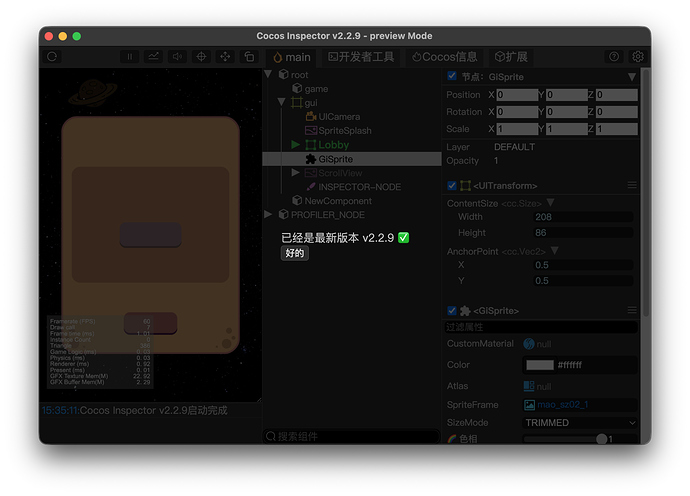Click the 色相 hue slider handle
The height and width of the screenshot is (496, 690).
pyautogui.click(x=602, y=439)
